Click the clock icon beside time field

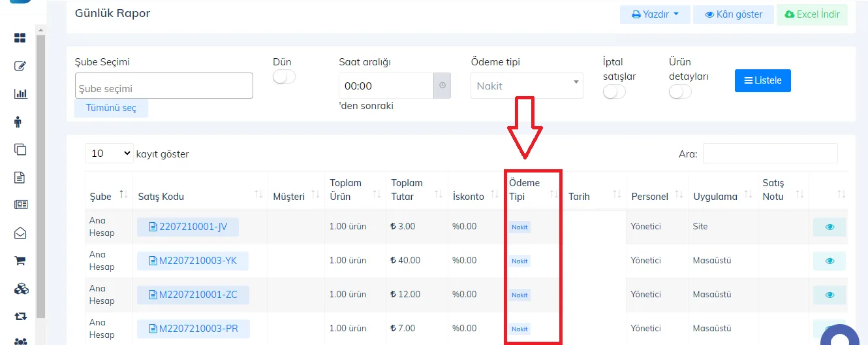coord(442,86)
